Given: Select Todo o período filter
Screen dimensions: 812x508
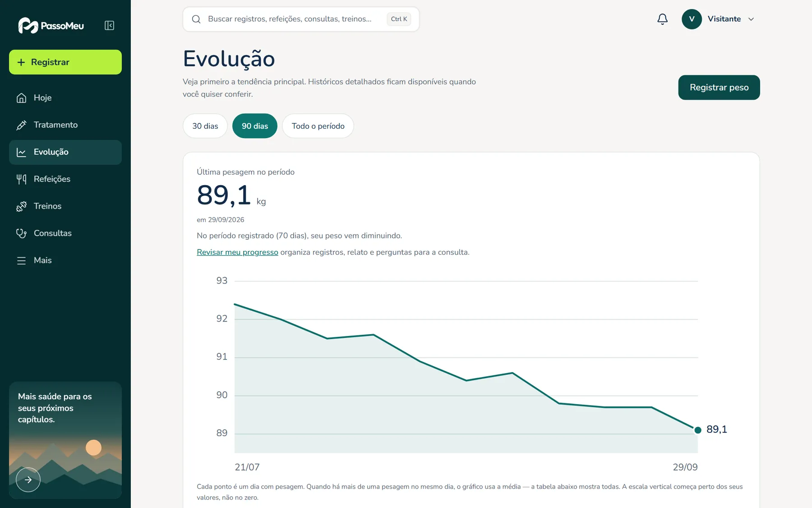Looking at the screenshot, I should [318, 126].
